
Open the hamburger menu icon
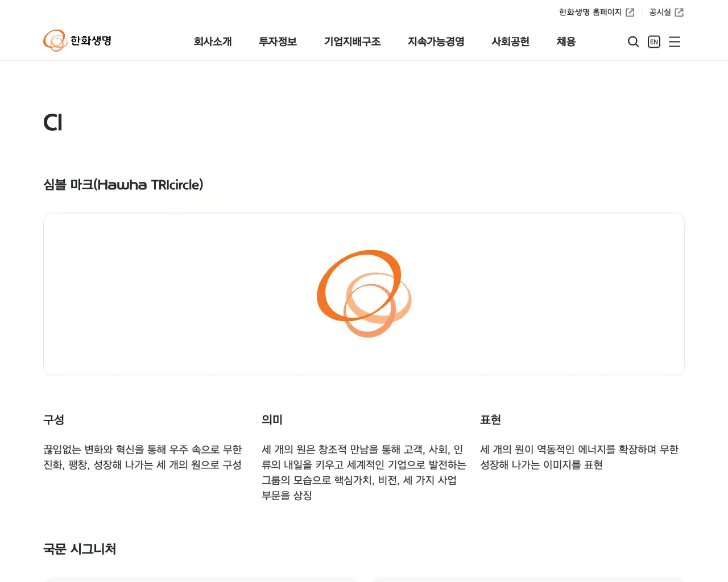click(x=675, y=41)
